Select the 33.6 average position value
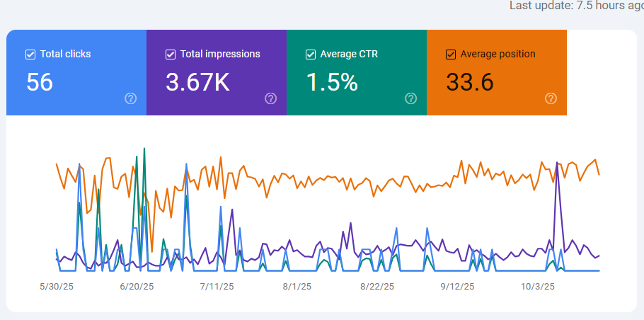The height and width of the screenshot is (320, 644). [x=469, y=82]
